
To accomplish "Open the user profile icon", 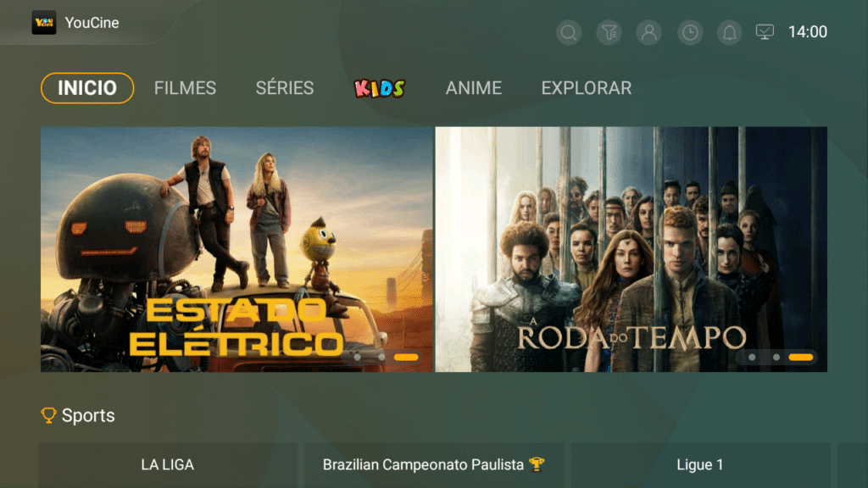I will 648,33.
